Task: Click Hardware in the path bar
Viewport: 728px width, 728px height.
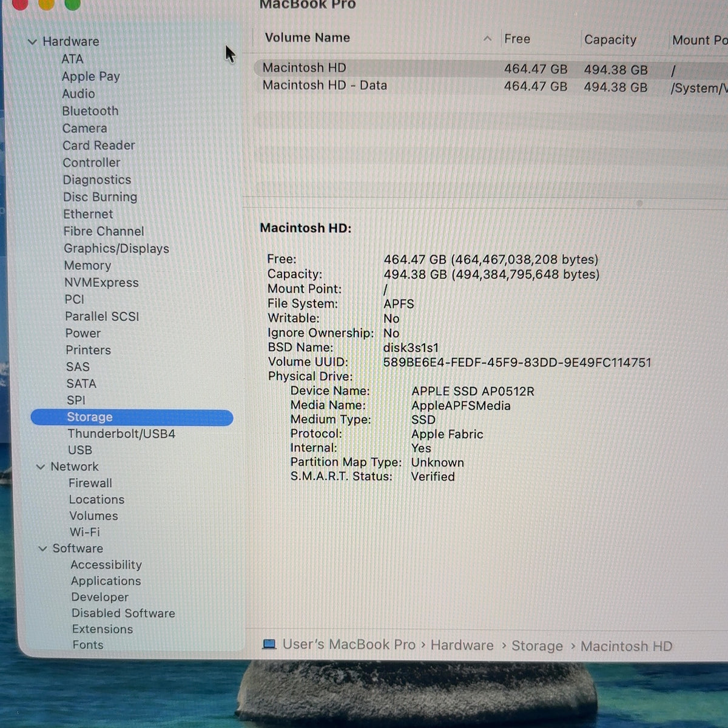Action: (462, 645)
